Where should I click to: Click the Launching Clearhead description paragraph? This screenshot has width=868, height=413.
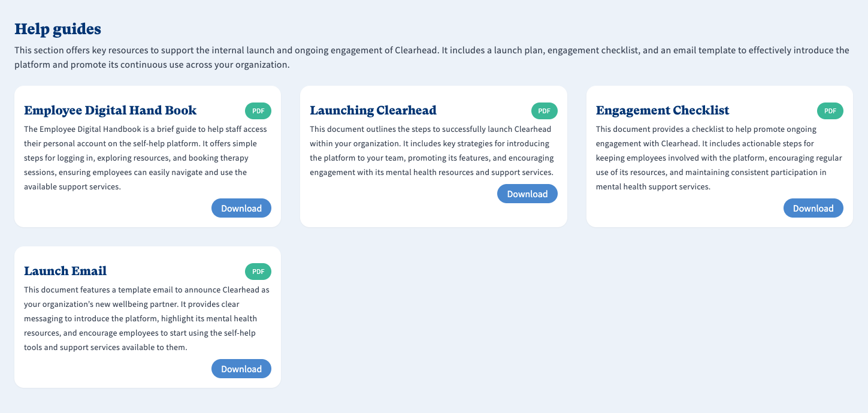(x=431, y=151)
